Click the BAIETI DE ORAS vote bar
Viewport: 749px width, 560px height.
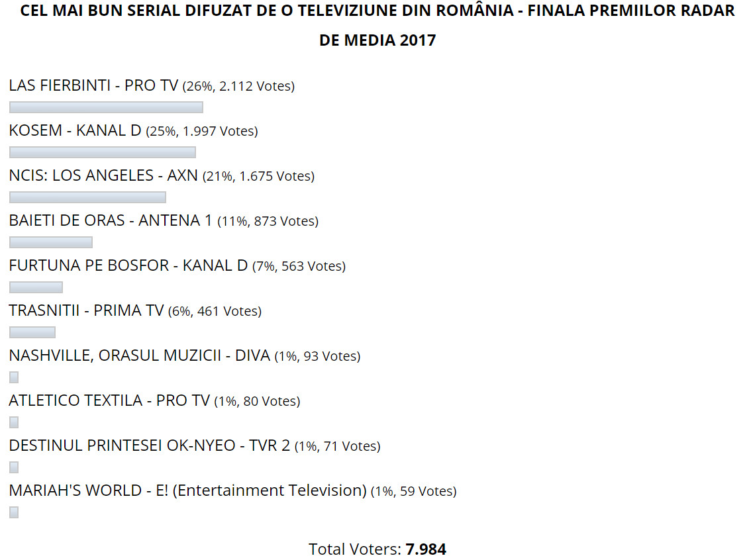(51, 242)
